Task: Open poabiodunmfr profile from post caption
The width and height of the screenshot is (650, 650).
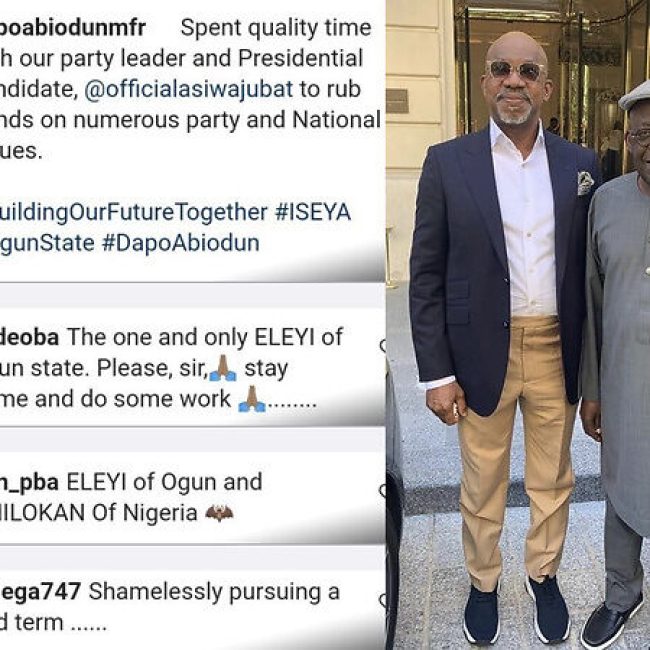Action: point(73,28)
